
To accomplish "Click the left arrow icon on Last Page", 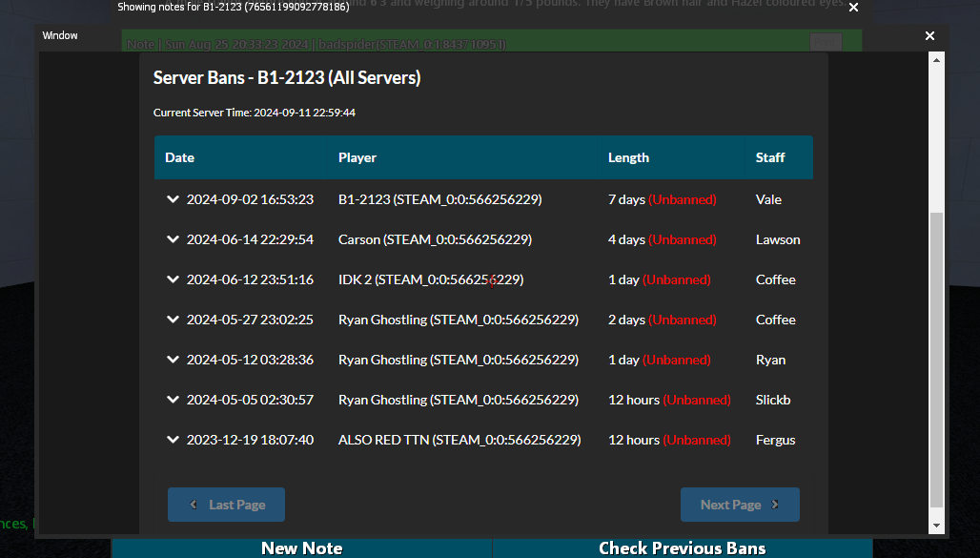I will point(194,505).
